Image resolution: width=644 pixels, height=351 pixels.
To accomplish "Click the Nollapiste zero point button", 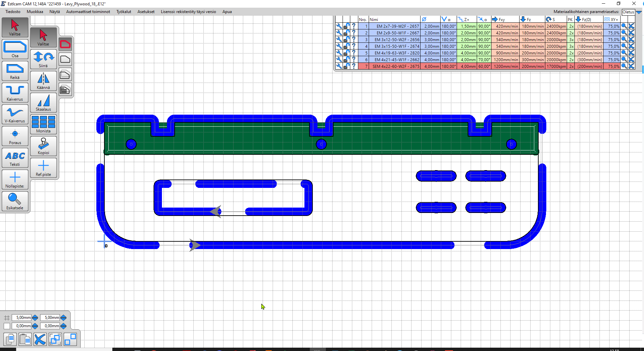I will (15, 179).
